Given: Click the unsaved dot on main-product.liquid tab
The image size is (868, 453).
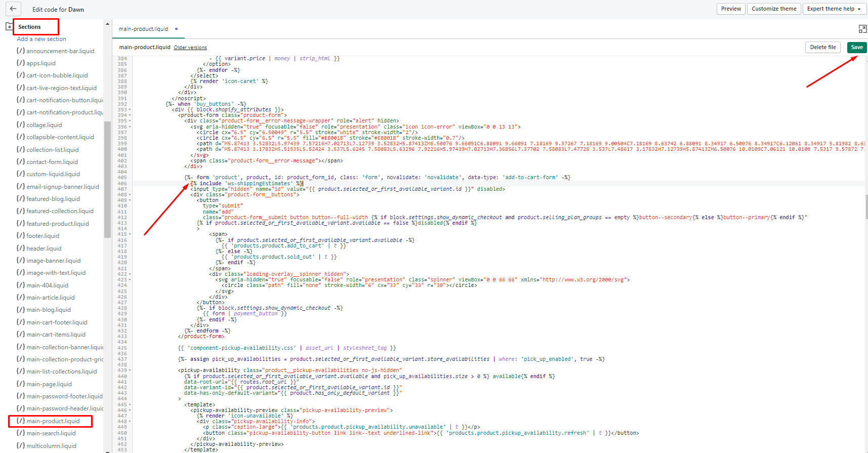Looking at the screenshot, I should click(x=176, y=29).
